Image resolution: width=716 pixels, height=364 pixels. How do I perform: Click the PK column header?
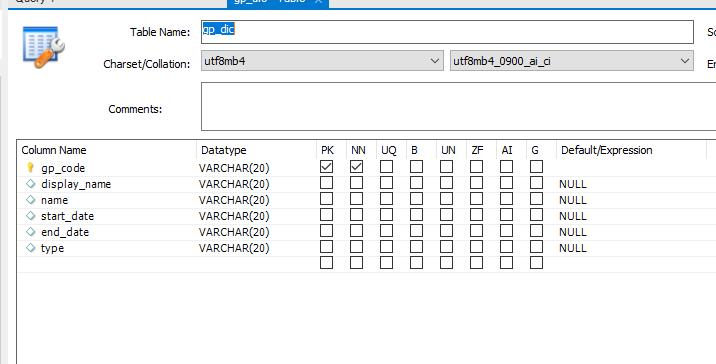tap(327, 150)
